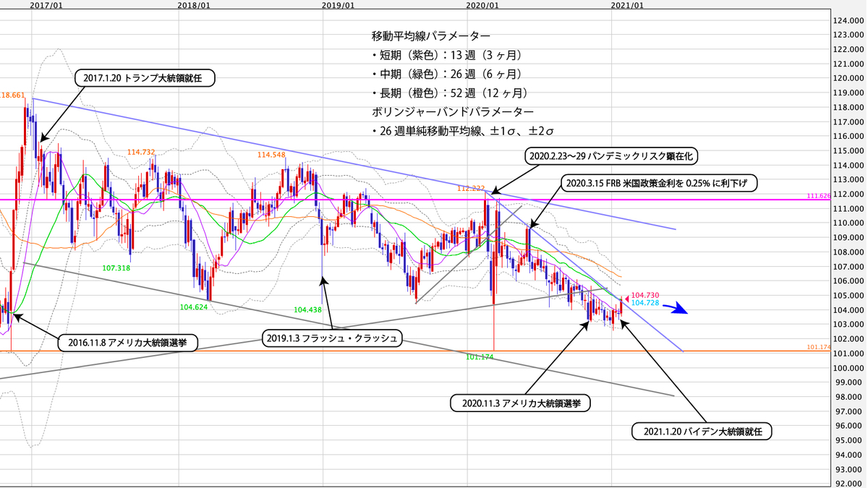
Task: Select 92.000 on the price axis
Action: (849, 483)
